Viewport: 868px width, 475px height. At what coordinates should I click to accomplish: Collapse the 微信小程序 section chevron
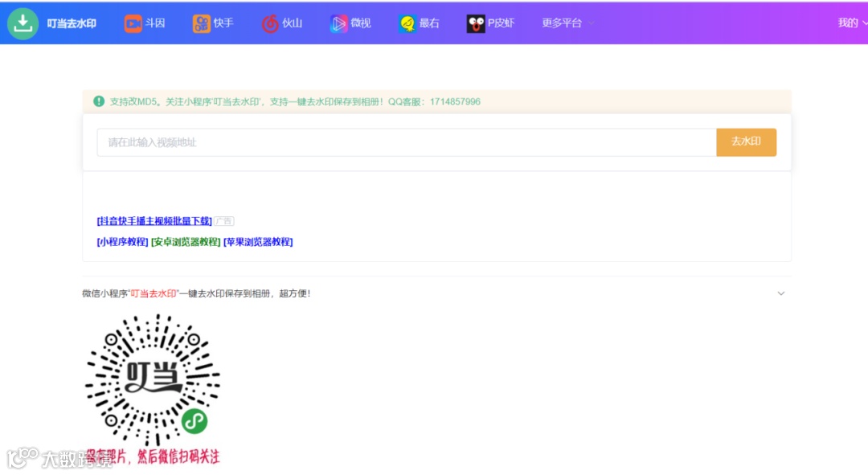click(780, 293)
